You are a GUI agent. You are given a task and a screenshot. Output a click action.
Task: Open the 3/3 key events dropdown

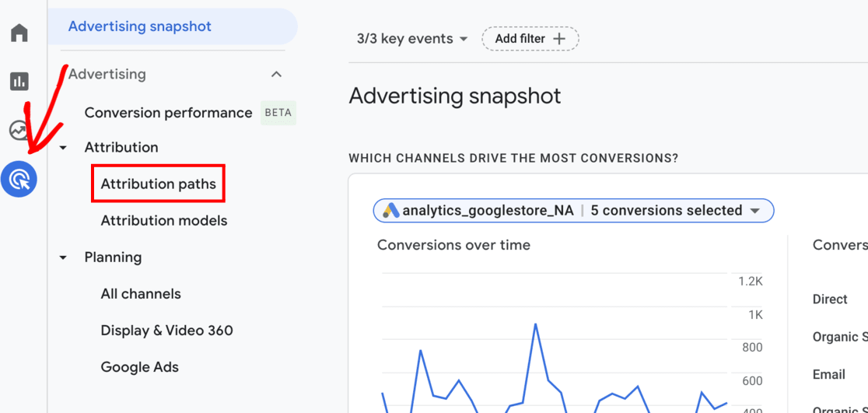pyautogui.click(x=412, y=39)
